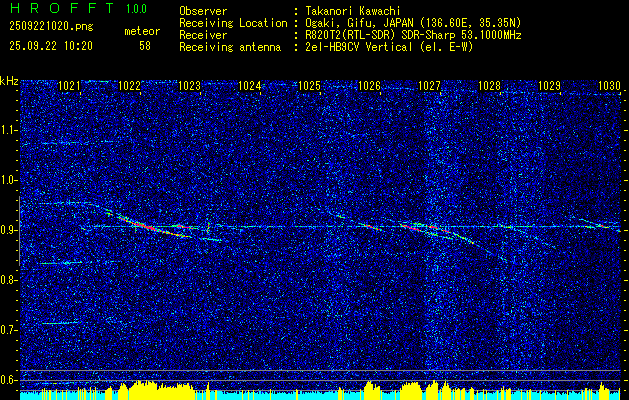Click the 1025 time axis marker

click(310, 85)
